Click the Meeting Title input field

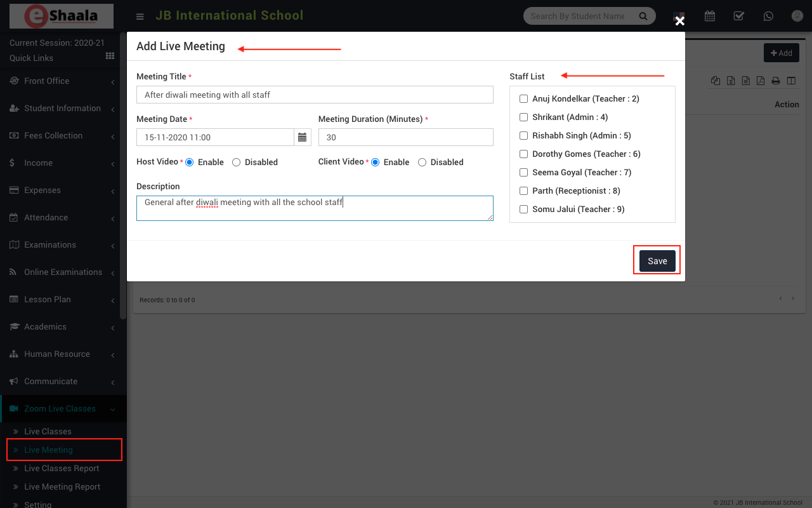315,95
